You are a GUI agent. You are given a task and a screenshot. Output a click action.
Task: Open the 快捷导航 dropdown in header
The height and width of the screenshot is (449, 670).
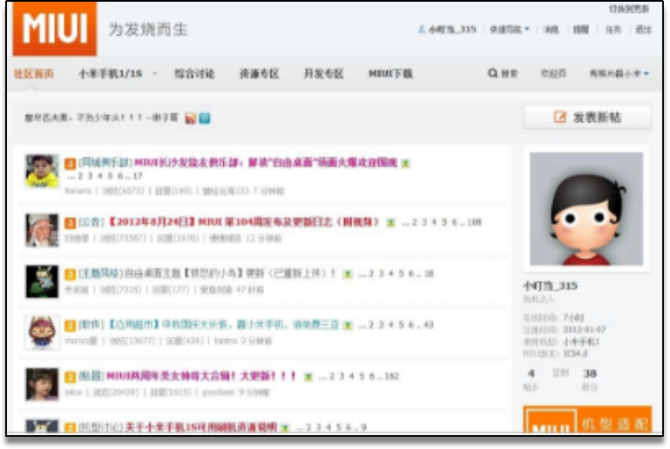point(508,30)
